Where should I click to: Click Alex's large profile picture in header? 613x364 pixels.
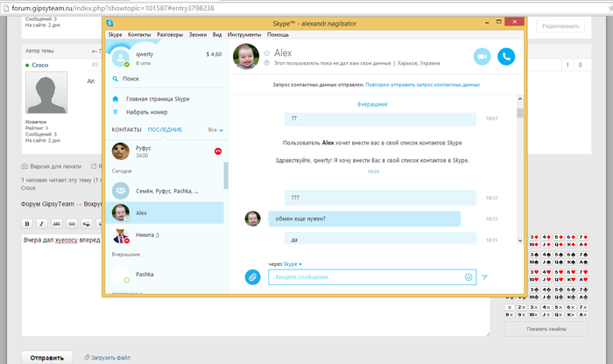coord(246,56)
